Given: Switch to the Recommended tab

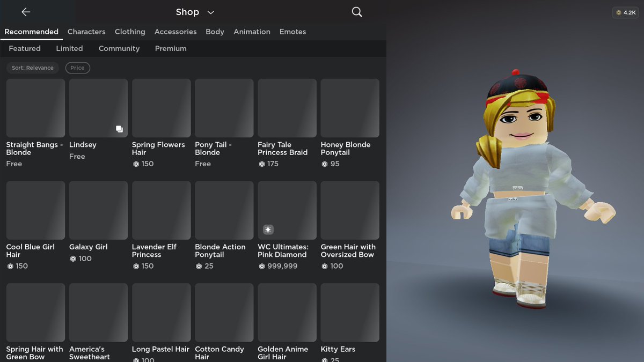Looking at the screenshot, I should tap(31, 32).
